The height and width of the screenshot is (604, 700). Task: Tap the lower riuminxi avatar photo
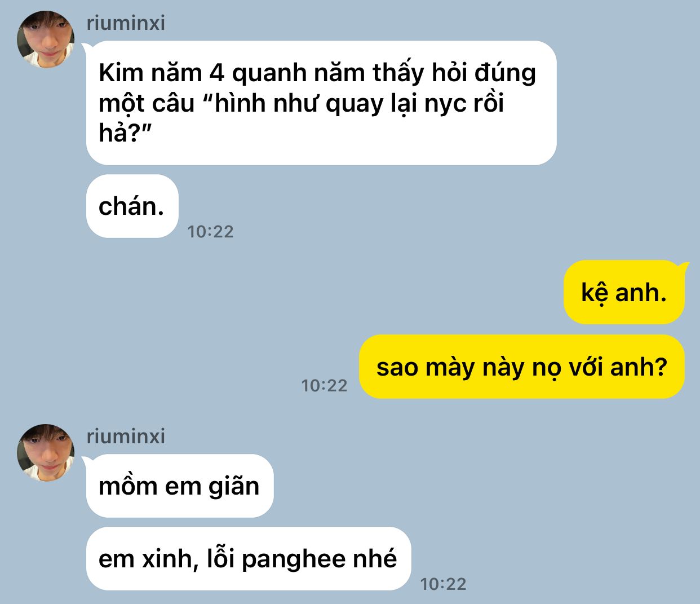point(46,453)
